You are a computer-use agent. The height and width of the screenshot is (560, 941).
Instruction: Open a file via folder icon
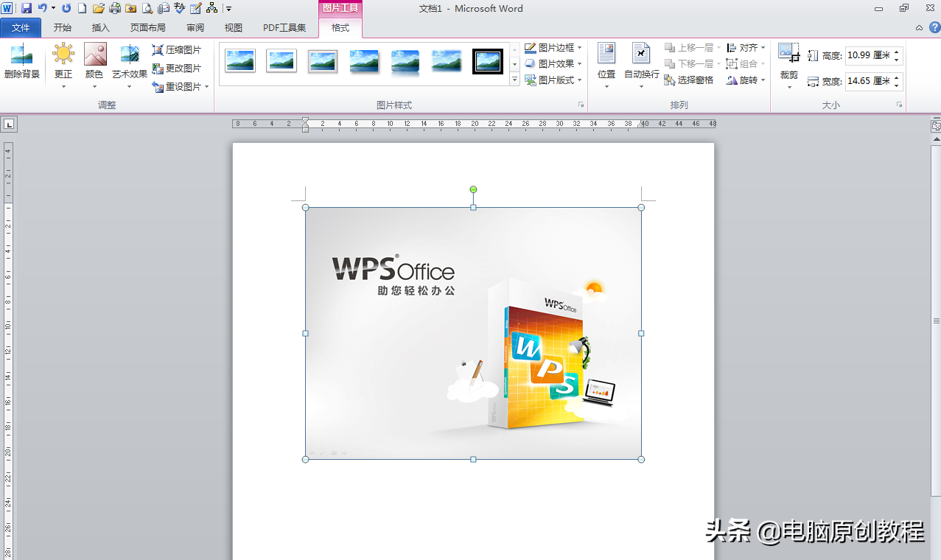click(x=98, y=8)
